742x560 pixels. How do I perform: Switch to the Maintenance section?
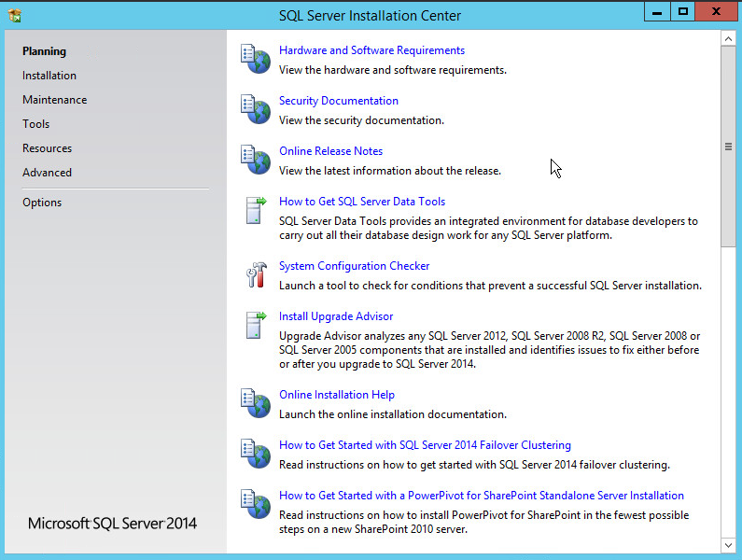tap(55, 100)
